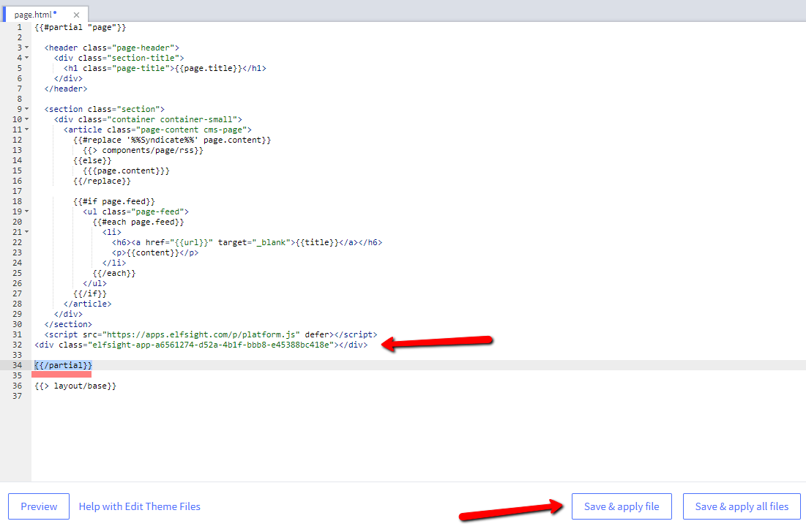Click the {{#each page.feed}} line
The width and height of the screenshot is (806, 532).
tap(138, 222)
